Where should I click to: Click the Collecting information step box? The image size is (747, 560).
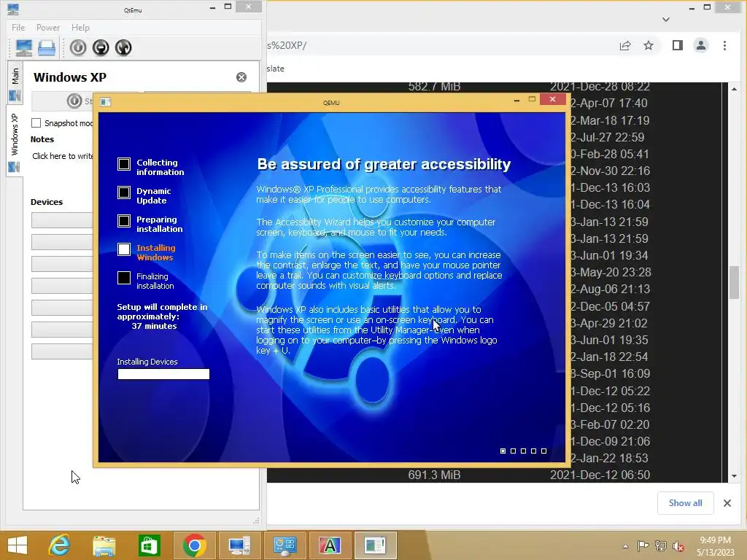(x=124, y=164)
